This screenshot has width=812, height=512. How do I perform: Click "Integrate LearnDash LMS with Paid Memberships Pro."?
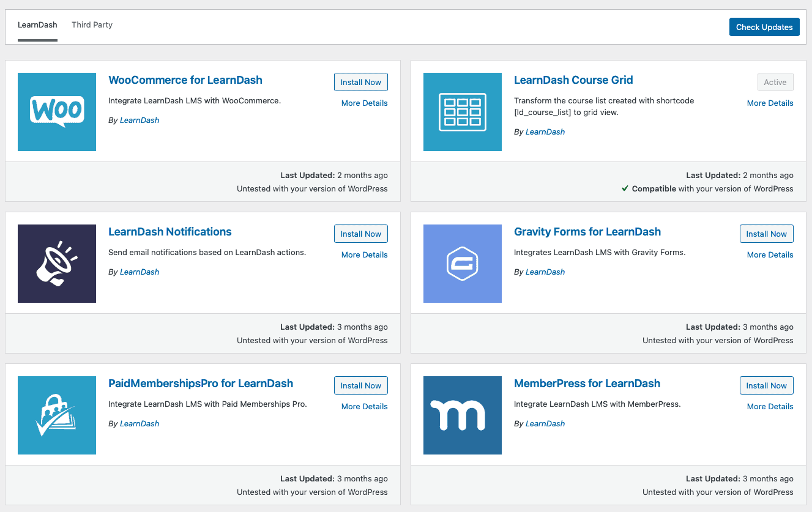tap(207, 404)
